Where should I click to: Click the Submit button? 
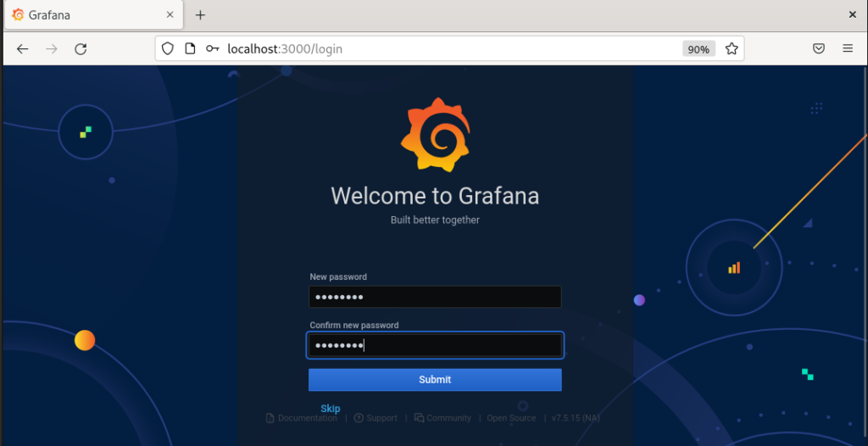435,380
